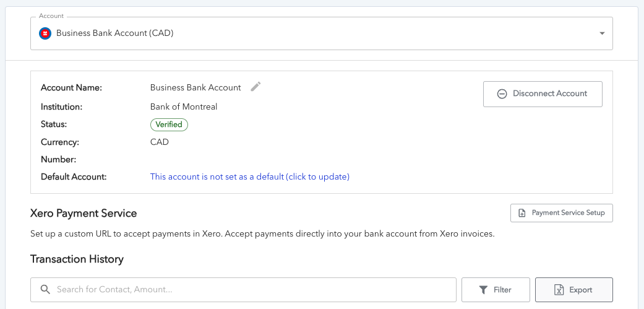Click the Verified status badge
Image resolution: width=644 pixels, height=309 pixels.
(169, 124)
